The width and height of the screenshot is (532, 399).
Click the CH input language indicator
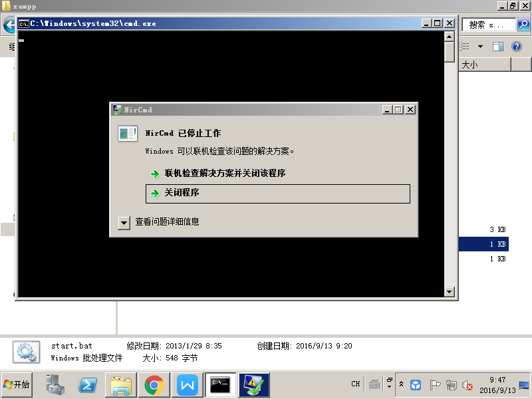coord(356,384)
